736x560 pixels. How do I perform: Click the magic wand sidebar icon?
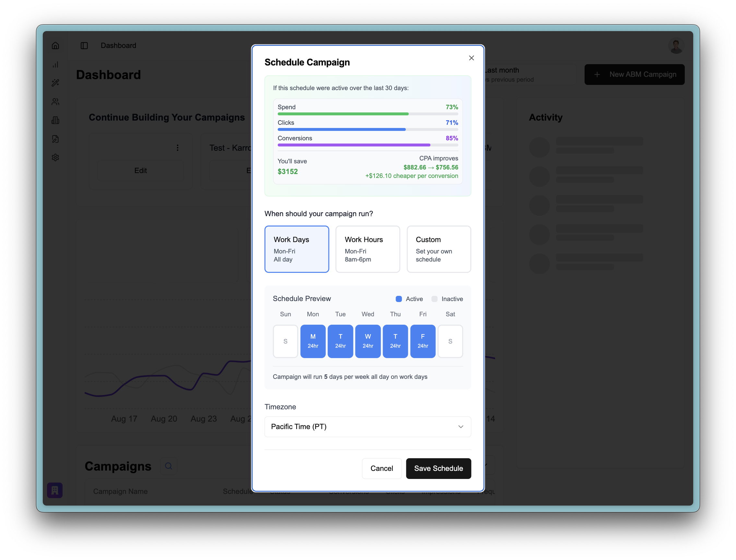coord(55,83)
